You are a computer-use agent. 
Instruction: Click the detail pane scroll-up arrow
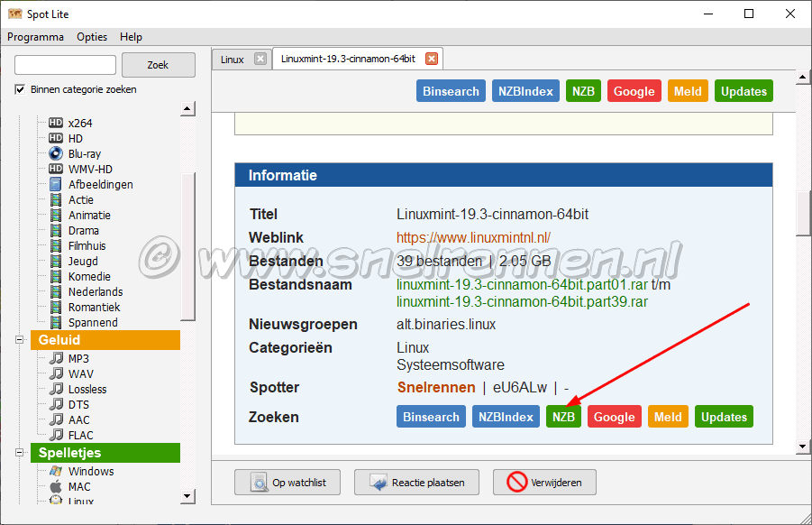(803, 78)
